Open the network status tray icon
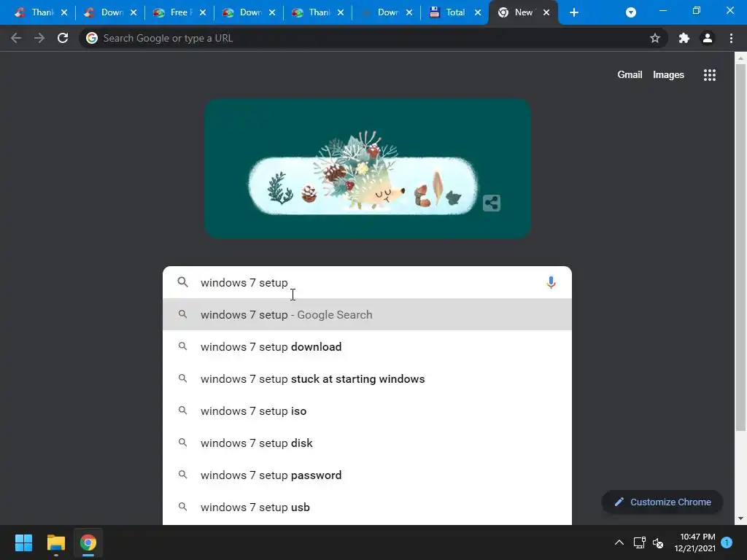 click(639, 542)
